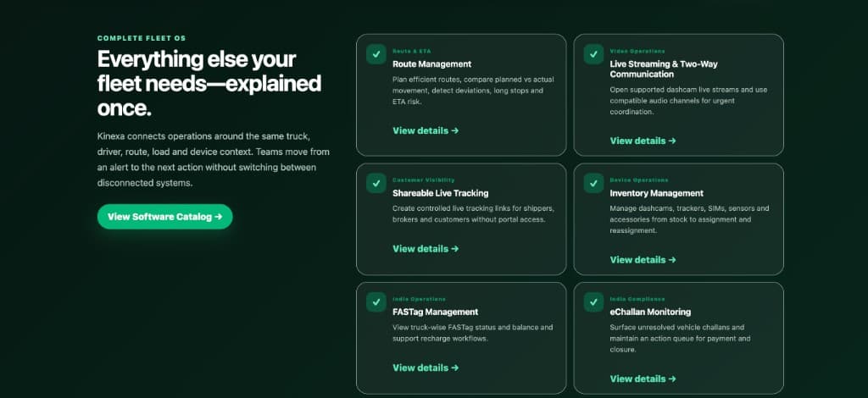Image resolution: width=868 pixels, height=398 pixels.
Task: Click the description View truck-wise FASTag status
Action: (x=473, y=333)
